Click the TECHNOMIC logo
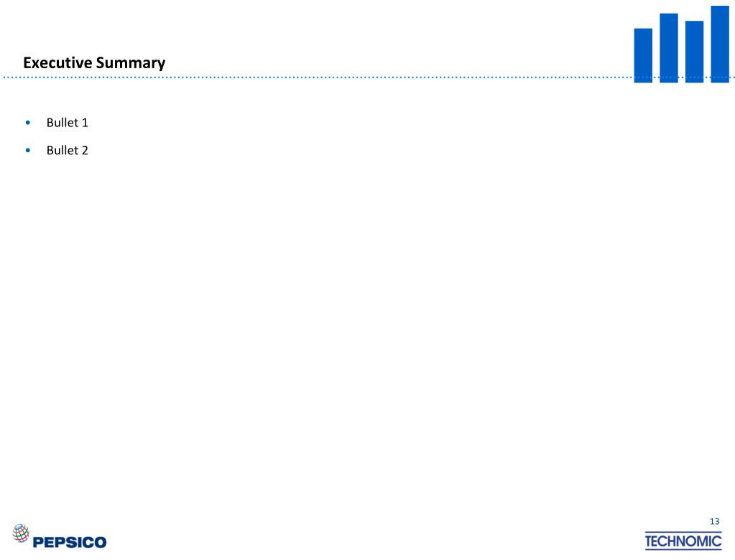Image resolution: width=735 pixels, height=560 pixels. [x=683, y=541]
